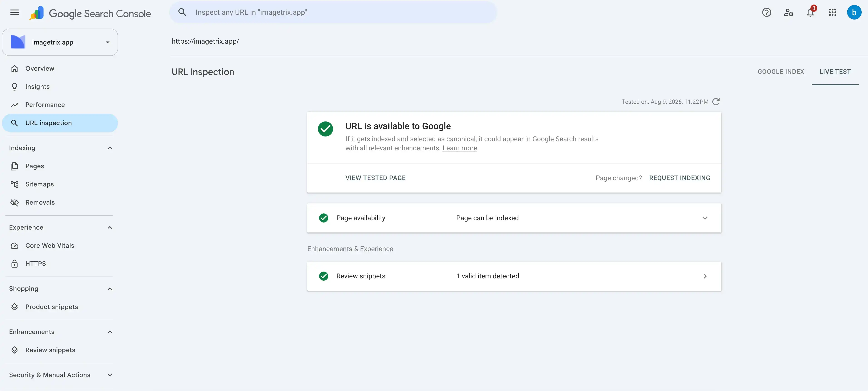Rerun live test with refresh icon

tap(716, 102)
